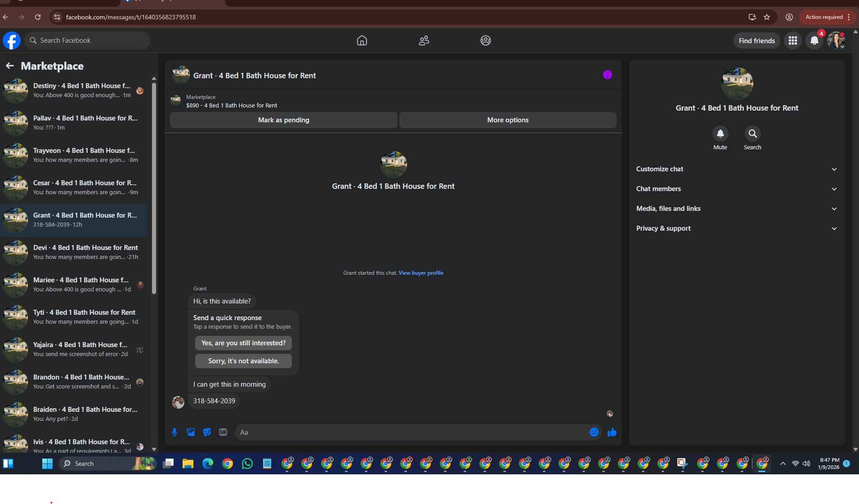The image size is (859, 504).
Task: Click 'I can get this in morning' message
Action: click(229, 384)
